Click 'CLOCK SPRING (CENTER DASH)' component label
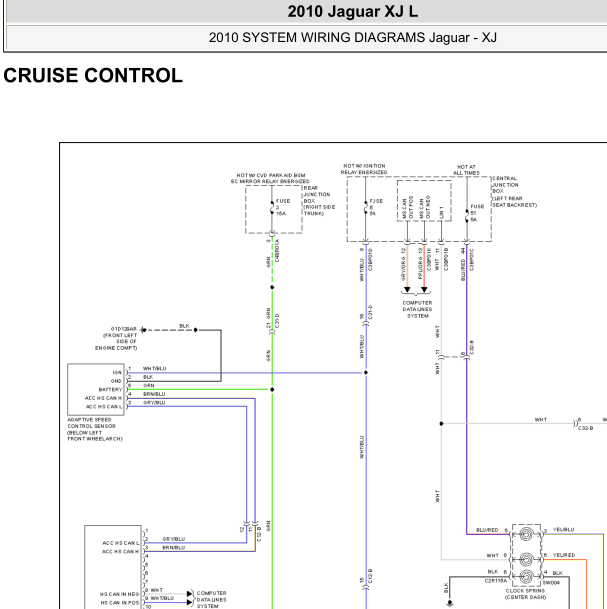The width and height of the screenshot is (607, 609). (x=525, y=594)
